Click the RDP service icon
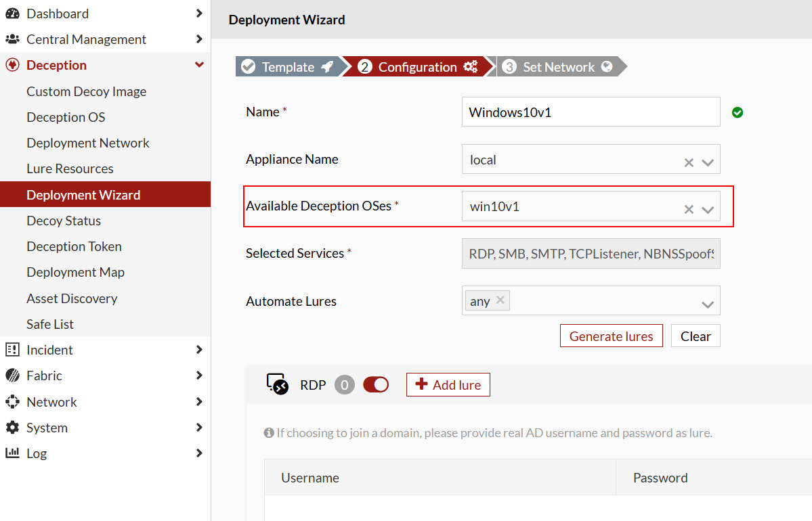812x521 pixels. click(x=278, y=384)
